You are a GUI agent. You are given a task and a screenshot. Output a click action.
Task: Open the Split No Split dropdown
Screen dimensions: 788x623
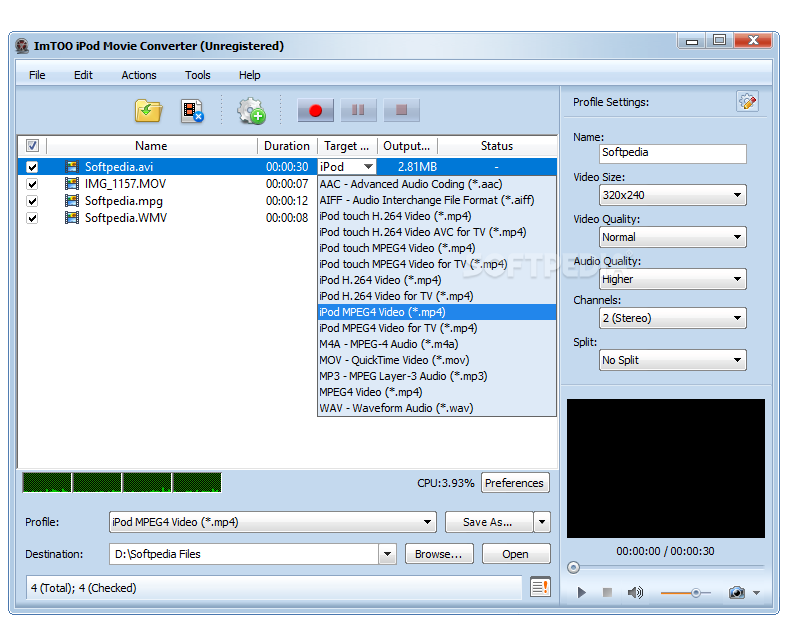(x=672, y=360)
